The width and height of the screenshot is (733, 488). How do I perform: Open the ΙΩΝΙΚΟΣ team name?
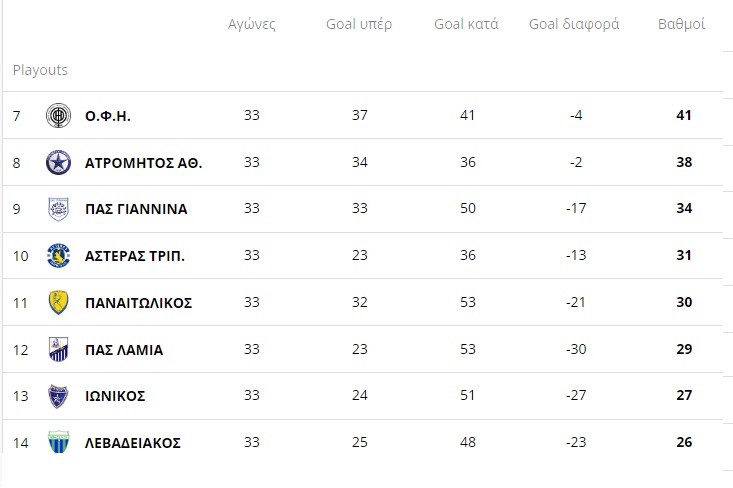tap(115, 396)
